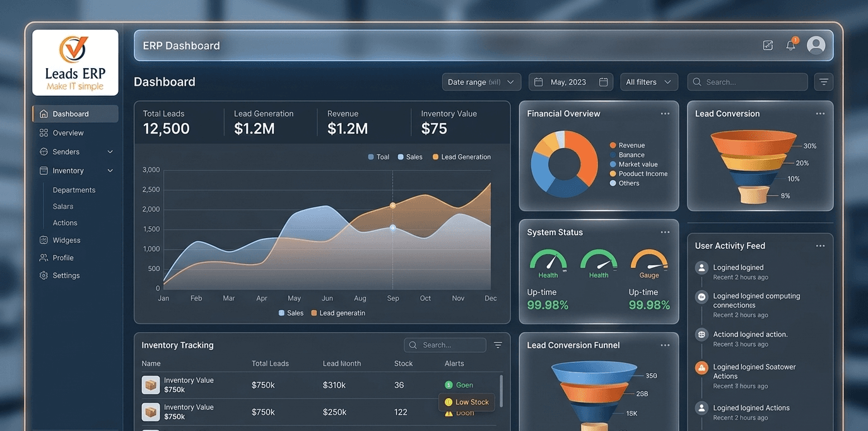
Task: Toggle Others in Financial Overview legend
Action: 625,183
